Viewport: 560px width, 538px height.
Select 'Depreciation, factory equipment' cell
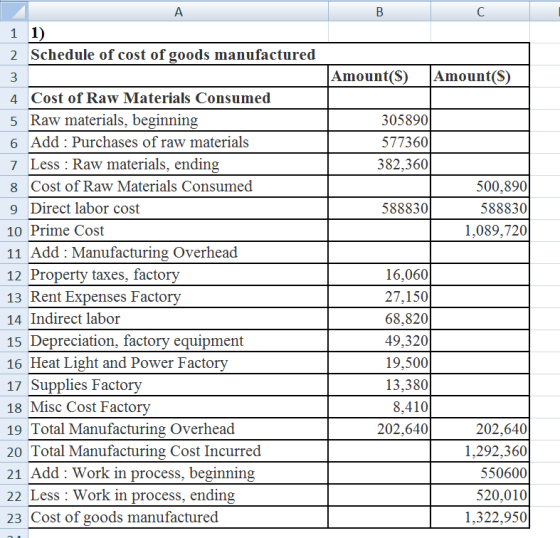point(178,341)
